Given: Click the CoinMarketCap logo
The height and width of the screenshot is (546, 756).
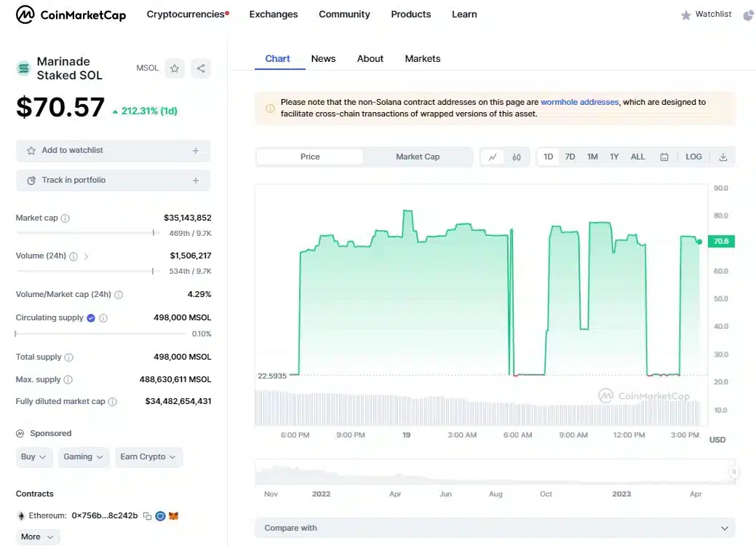Looking at the screenshot, I should [x=71, y=15].
